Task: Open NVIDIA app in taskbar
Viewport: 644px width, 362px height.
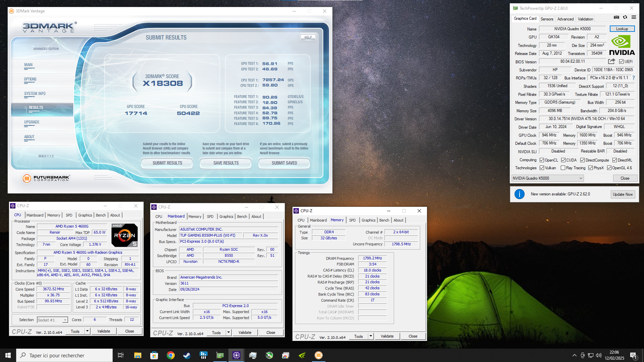Action: (302, 355)
